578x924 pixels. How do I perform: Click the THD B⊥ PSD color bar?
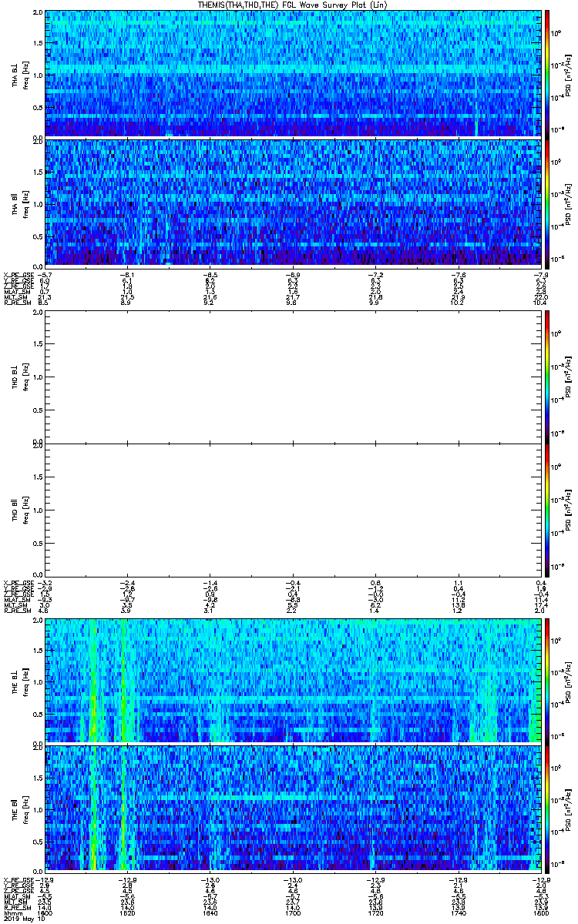click(x=546, y=376)
